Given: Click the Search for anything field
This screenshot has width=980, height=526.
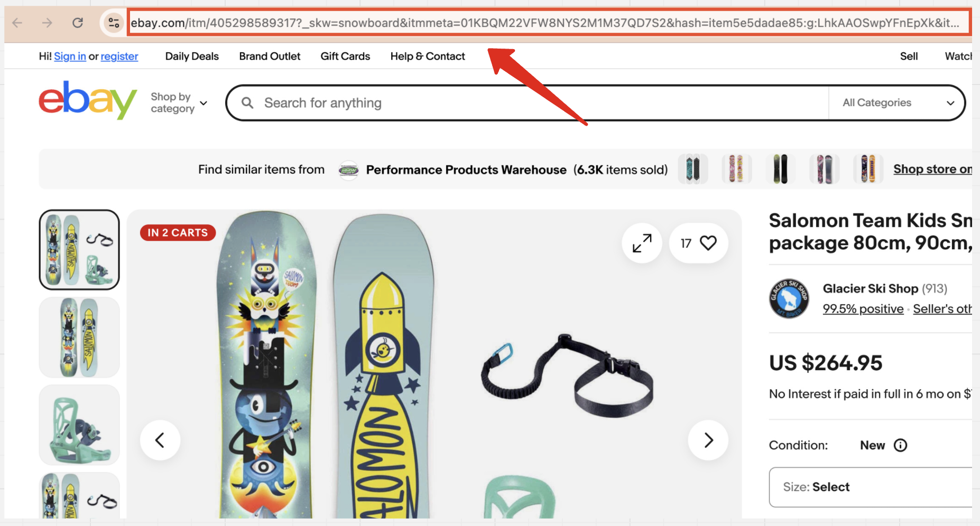Looking at the screenshot, I should [529, 103].
